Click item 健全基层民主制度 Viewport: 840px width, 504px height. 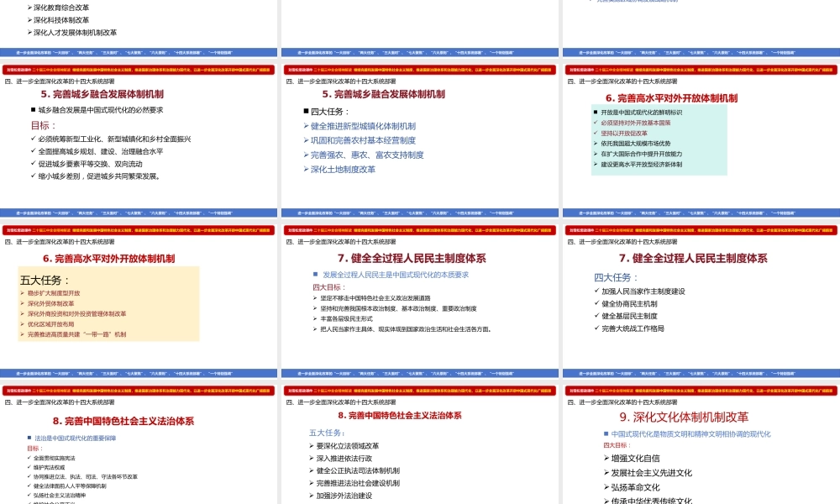pyautogui.click(x=629, y=316)
